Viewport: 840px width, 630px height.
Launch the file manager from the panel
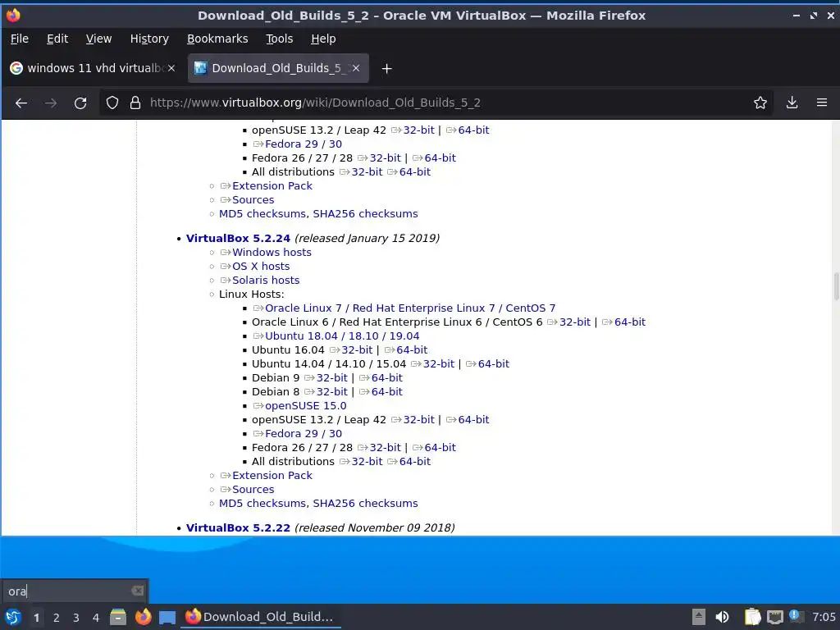coord(118,617)
